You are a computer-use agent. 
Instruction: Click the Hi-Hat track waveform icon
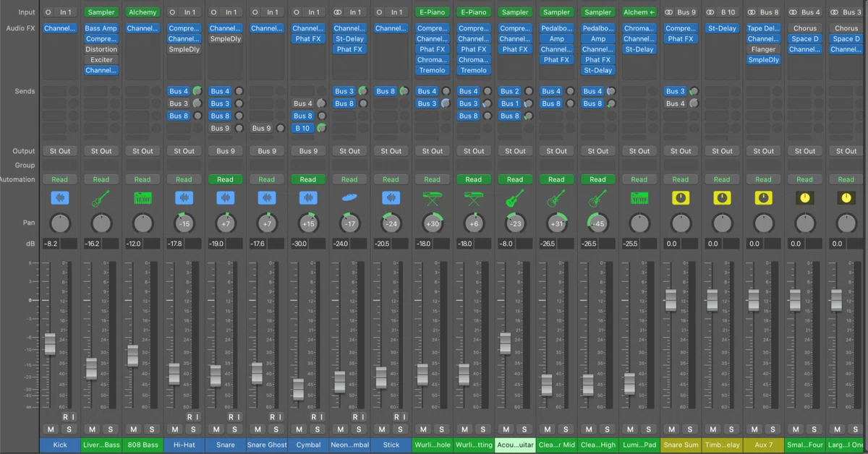coord(184,198)
